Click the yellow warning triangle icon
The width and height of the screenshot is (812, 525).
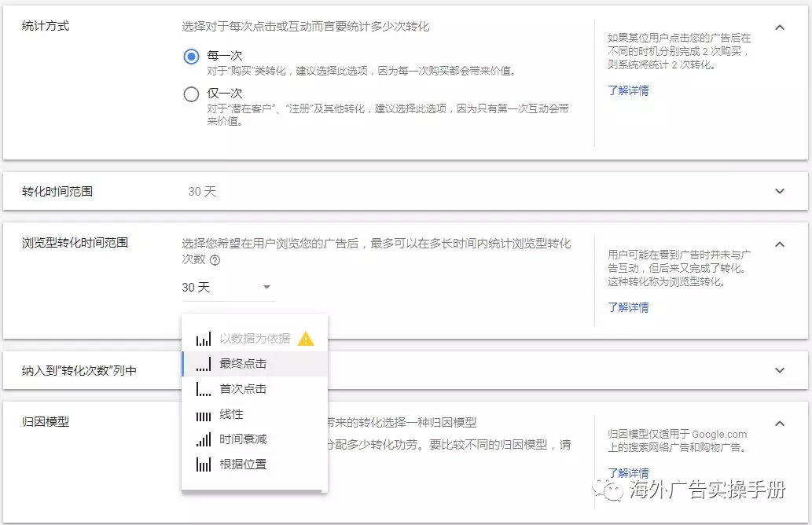click(306, 339)
